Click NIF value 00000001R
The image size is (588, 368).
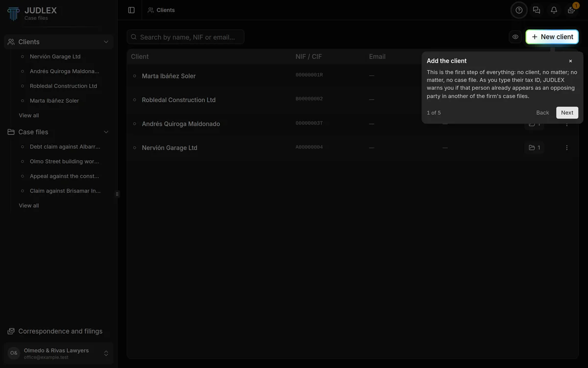click(x=309, y=75)
